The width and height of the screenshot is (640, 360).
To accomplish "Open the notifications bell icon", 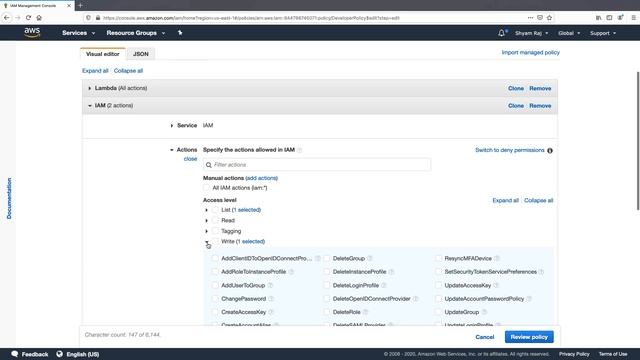I will point(502,33).
